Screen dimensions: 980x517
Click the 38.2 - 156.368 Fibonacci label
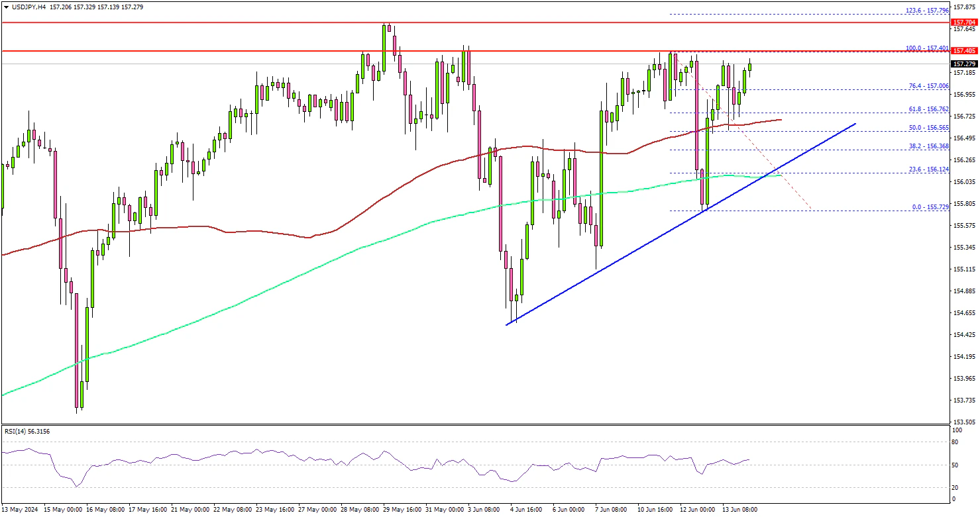tap(928, 147)
